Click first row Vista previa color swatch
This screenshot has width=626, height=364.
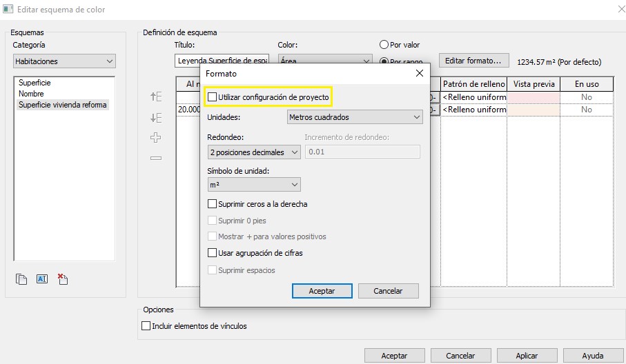tap(533, 98)
